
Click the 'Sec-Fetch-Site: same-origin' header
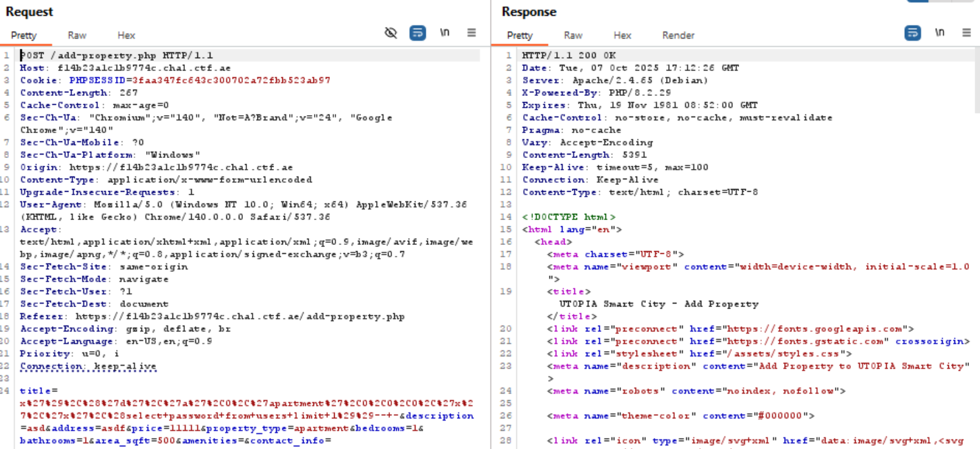coord(104,267)
